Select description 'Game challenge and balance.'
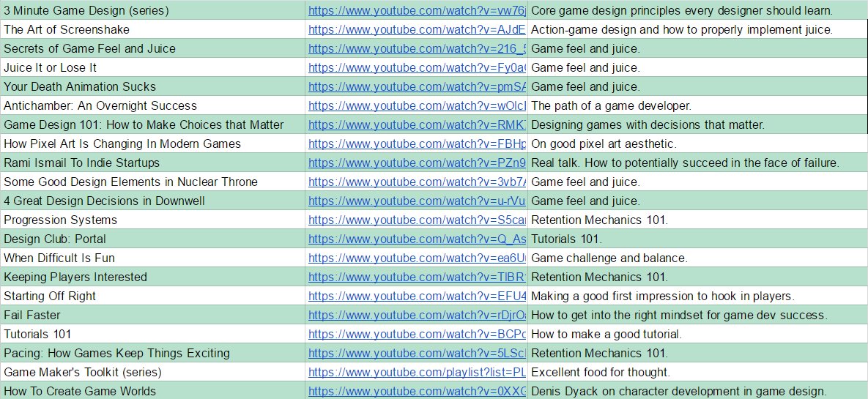 (x=697, y=258)
